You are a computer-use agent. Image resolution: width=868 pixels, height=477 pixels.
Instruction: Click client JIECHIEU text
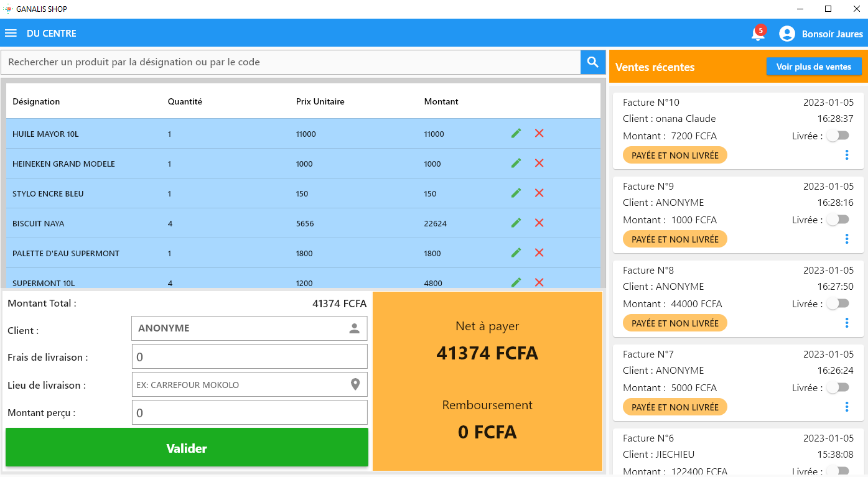click(x=658, y=454)
